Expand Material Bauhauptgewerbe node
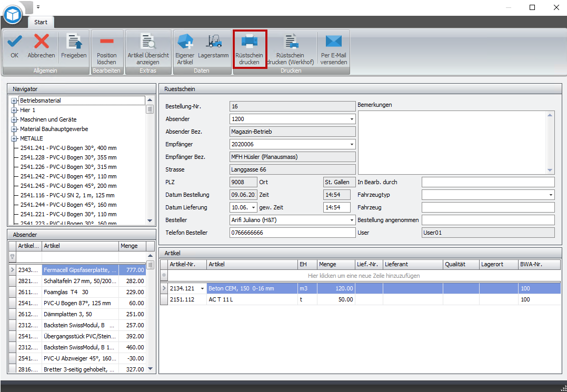567x392 pixels. 14,129
